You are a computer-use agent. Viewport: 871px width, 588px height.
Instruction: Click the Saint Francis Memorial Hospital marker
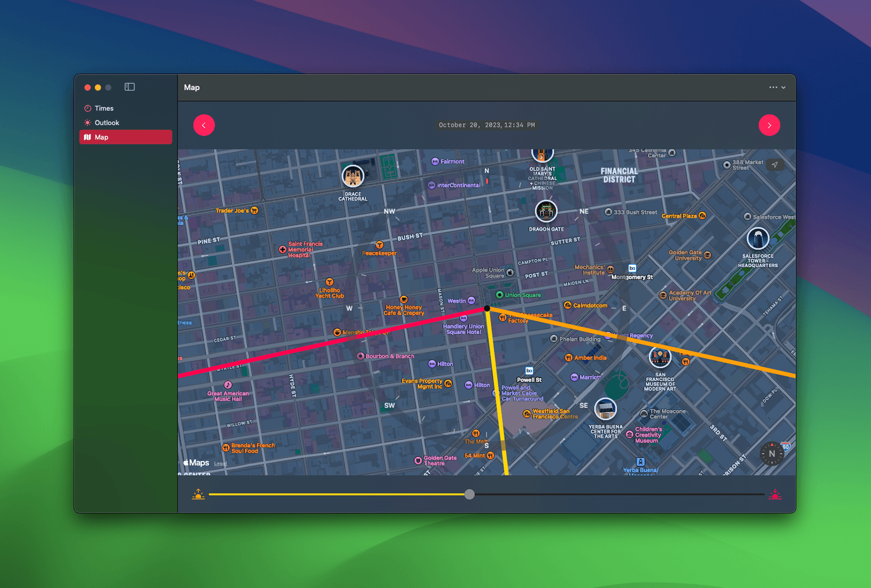coord(283,249)
